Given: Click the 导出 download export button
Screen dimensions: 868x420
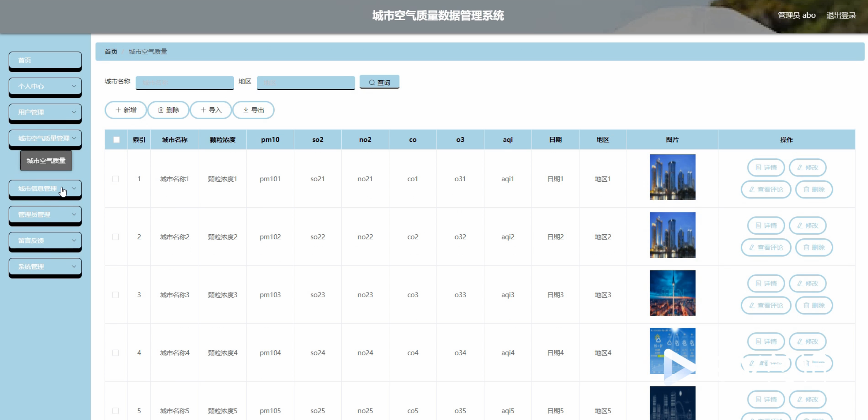Looking at the screenshot, I should (253, 110).
